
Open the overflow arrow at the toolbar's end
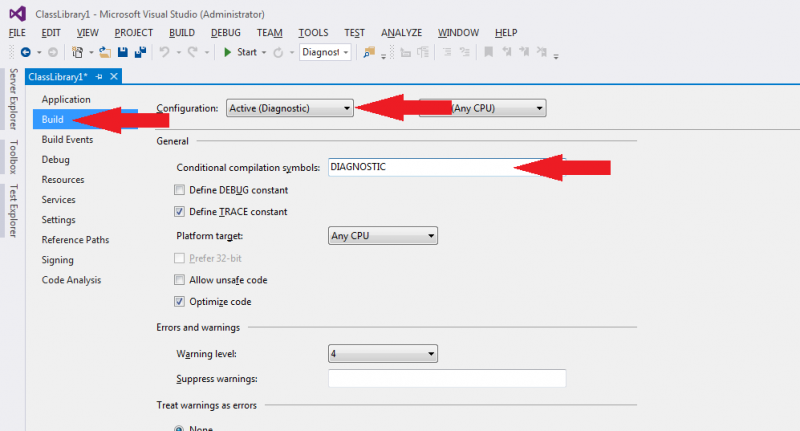coord(556,56)
